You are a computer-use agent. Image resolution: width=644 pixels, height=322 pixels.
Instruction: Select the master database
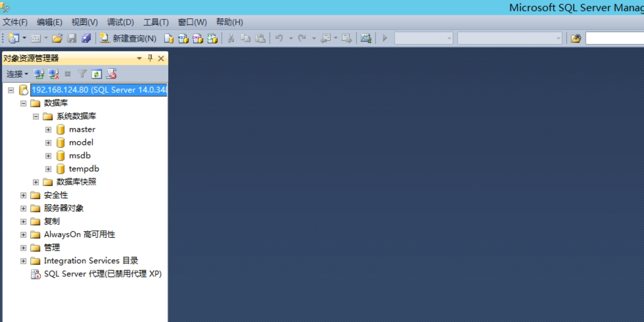click(82, 129)
